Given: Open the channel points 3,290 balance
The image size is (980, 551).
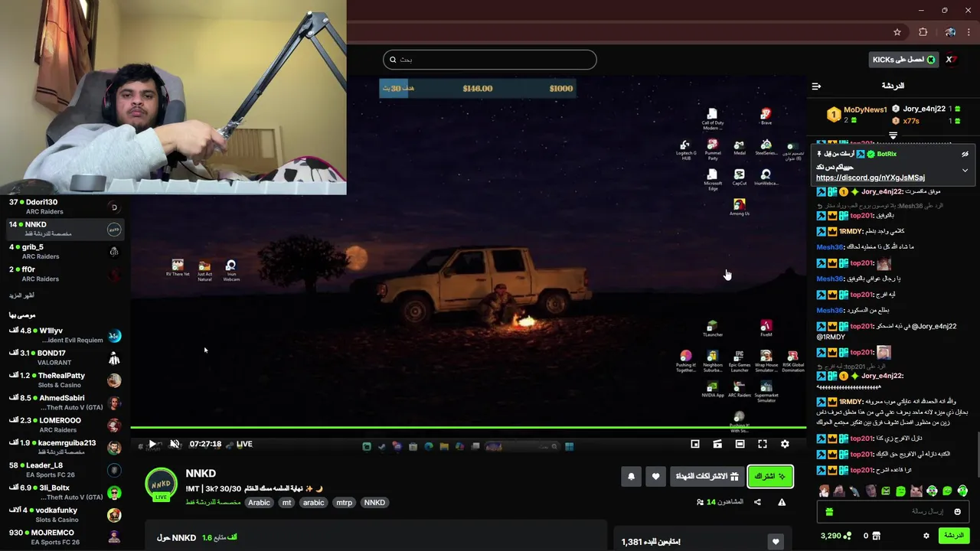Looking at the screenshot, I should point(836,536).
